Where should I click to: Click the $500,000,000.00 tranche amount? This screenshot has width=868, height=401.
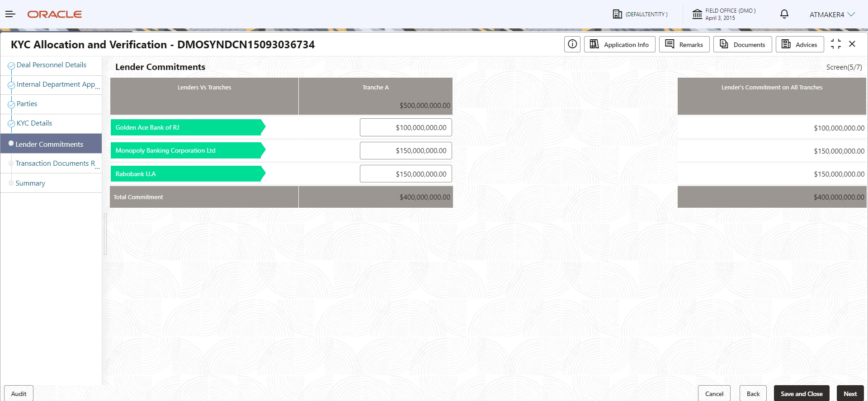point(425,106)
